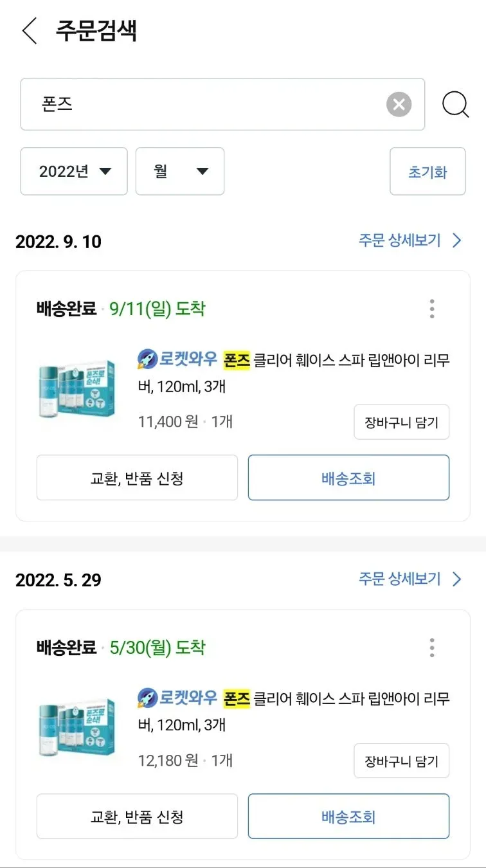
Task: Select 배송조회 on the May order
Action: (x=348, y=817)
